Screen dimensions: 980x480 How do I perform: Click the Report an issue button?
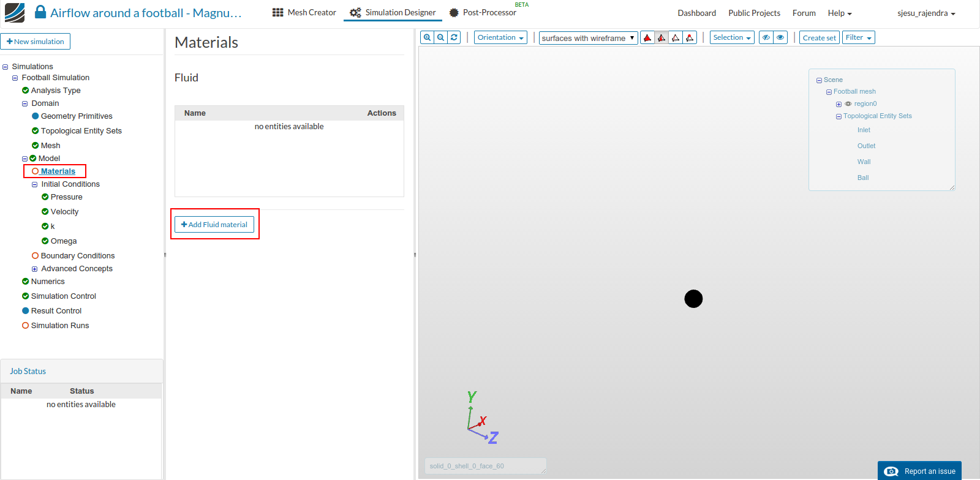click(x=919, y=471)
